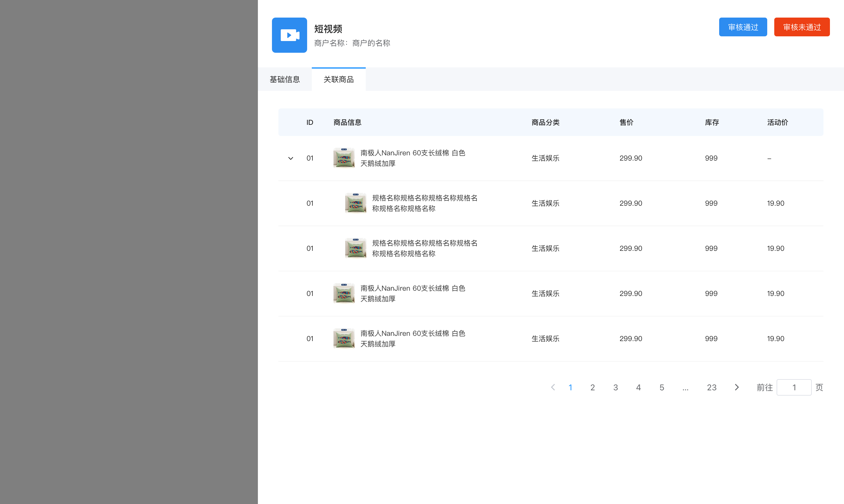The width and height of the screenshot is (844, 504).
Task: Open first specification row pillow thumbnail
Action: (355, 203)
